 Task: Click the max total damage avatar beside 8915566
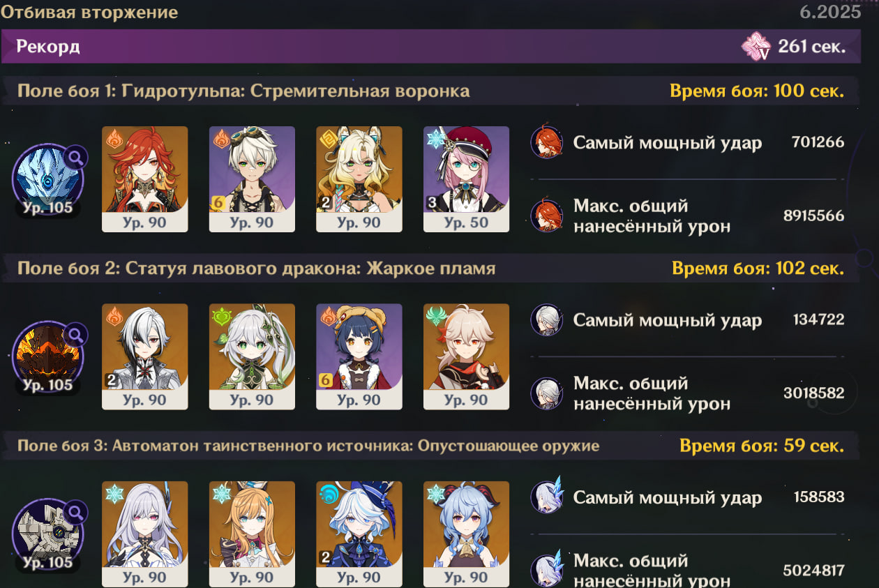(547, 216)
